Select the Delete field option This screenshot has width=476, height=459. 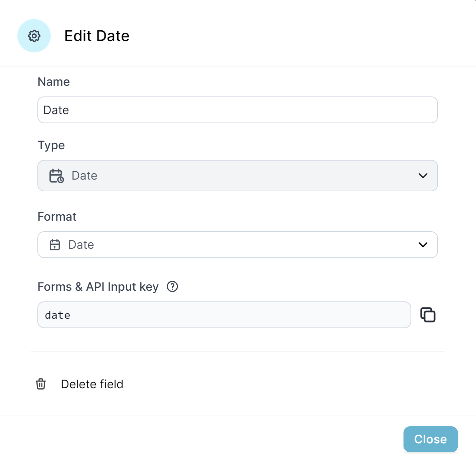92,384
